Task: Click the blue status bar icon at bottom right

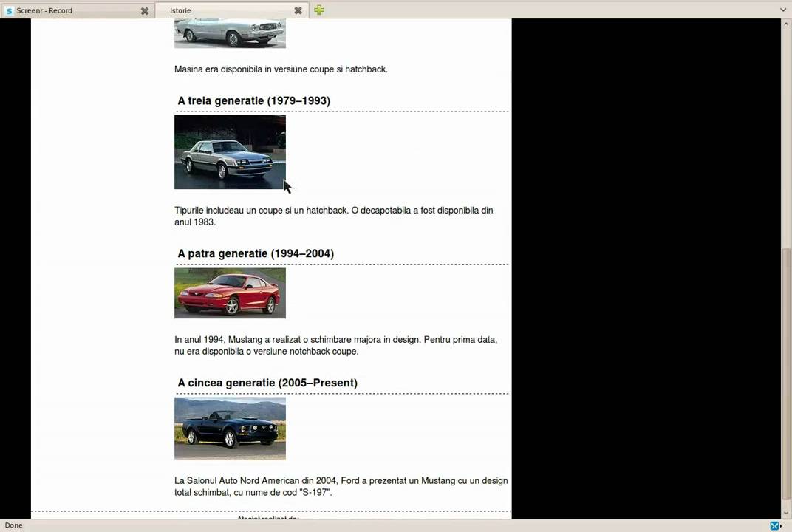Action: pyautogui.click(x=775, y=526)
